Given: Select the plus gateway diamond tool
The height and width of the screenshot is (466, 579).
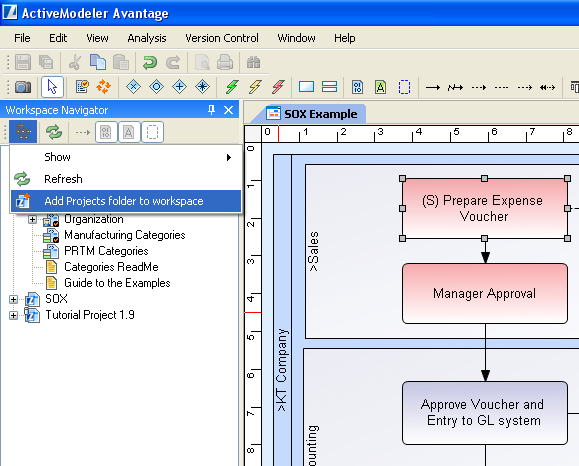Looking at the screenshot, I should tap(179, 87).
